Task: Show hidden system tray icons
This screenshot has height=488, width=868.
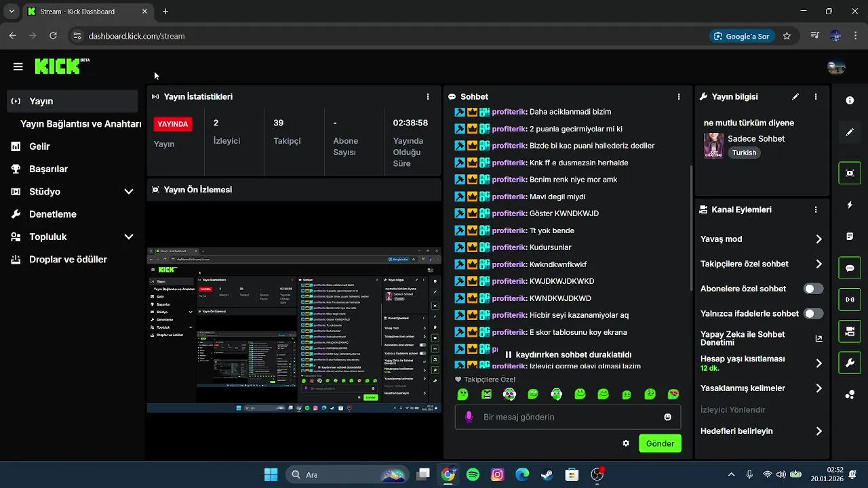Action: (731, 474)
